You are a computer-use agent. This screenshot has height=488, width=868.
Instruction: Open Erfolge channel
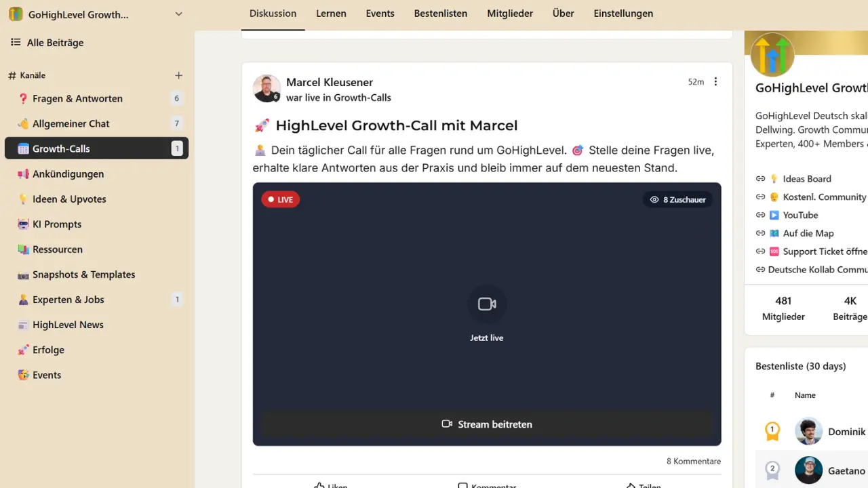[x=96, y=349]
